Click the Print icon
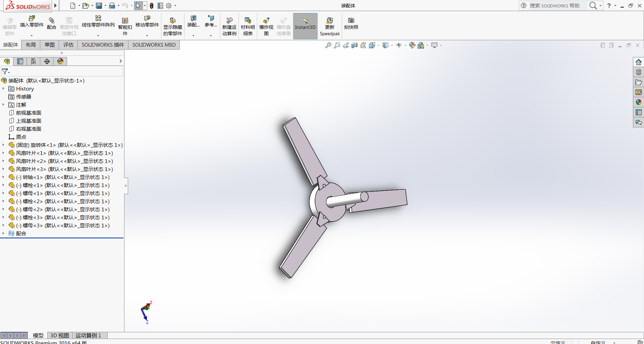This screenshot has width=644, height=344. pos(112,6)
